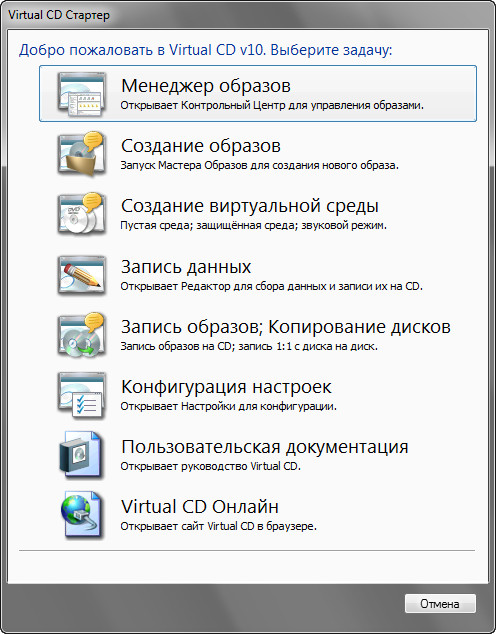Click the Virtual CD Онлайн globe icon

point(81,515)
